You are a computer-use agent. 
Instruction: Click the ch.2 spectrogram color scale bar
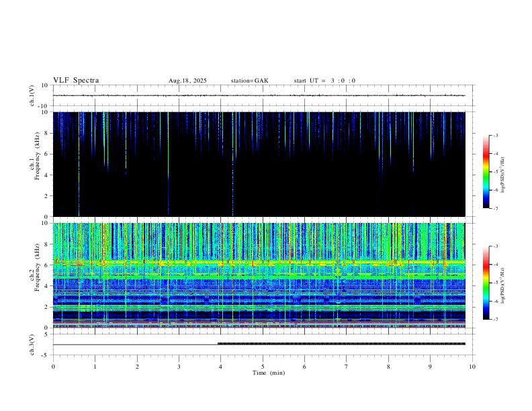pyautogui.click(x=486, y=283)
